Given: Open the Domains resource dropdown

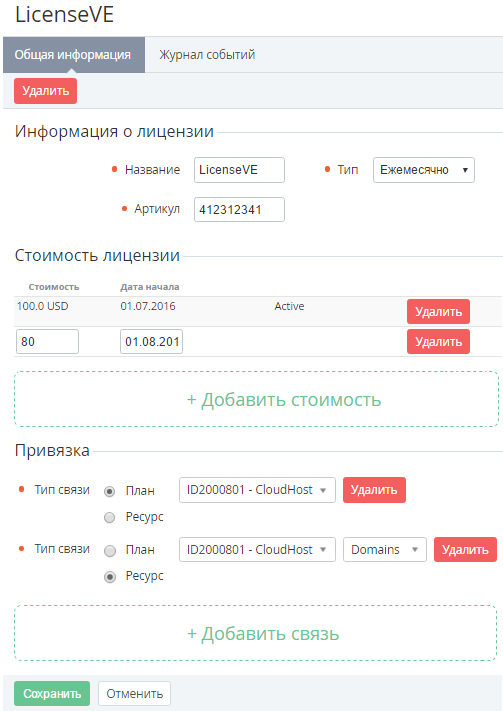Looking at the screenshot, I should coord(385,550).
